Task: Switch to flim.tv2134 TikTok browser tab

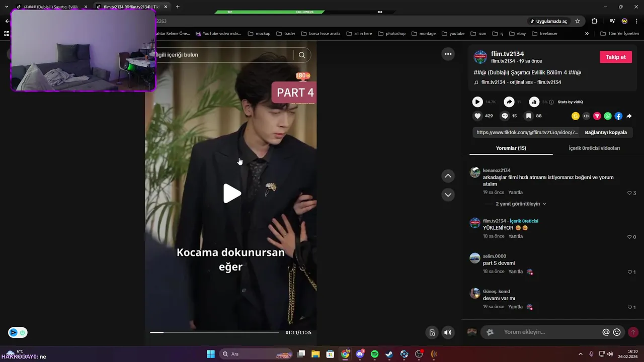Action: 131,7
